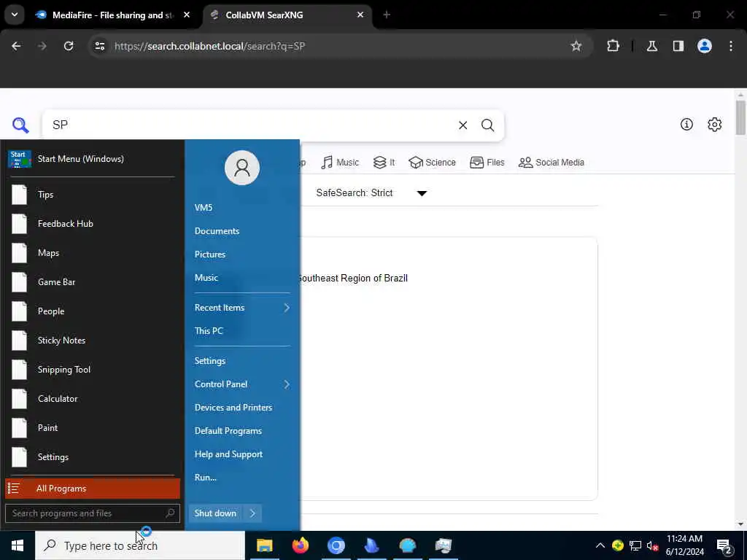The height and width of the screenshot is (560, 747).
Task: Expand the Recent Items submenu arrow
Action: 287,308
